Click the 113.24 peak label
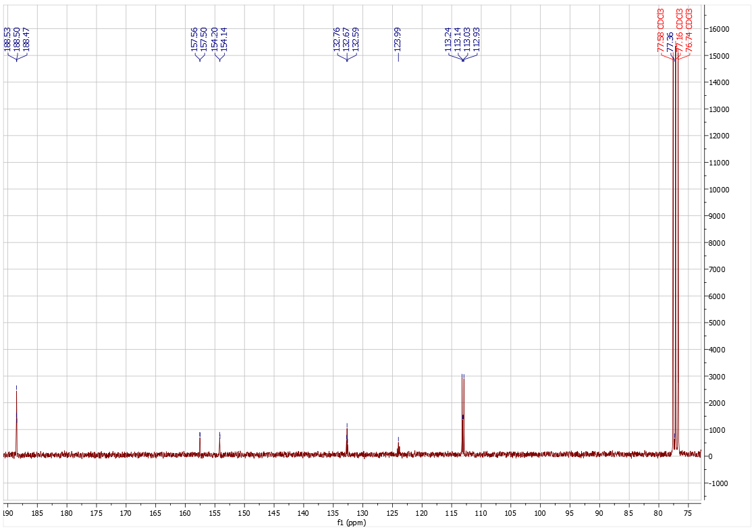The height and width of the screenshot is (532, 756). pos(448,40)
